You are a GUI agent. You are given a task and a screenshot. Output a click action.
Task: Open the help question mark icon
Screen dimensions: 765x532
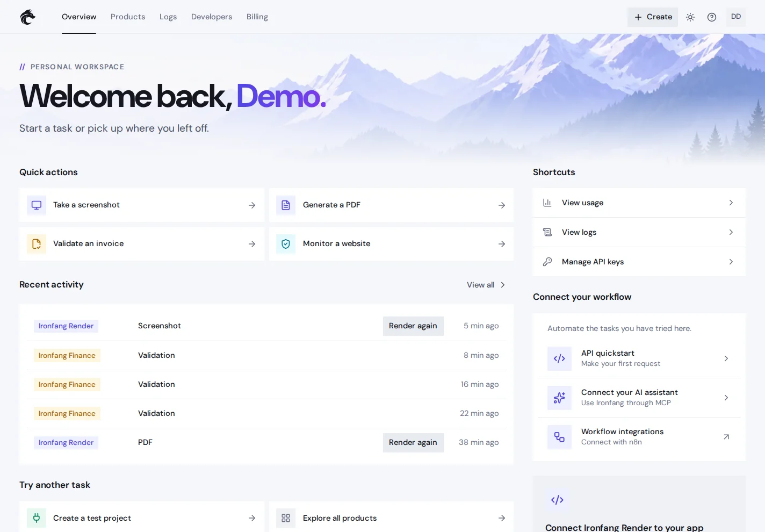point(712,17)
